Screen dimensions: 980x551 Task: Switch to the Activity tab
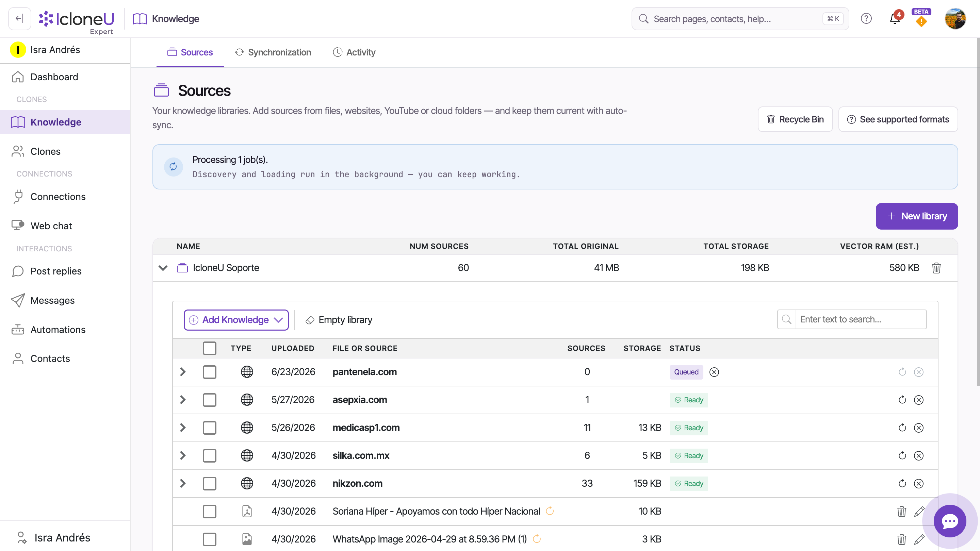(x=354, y=52)
